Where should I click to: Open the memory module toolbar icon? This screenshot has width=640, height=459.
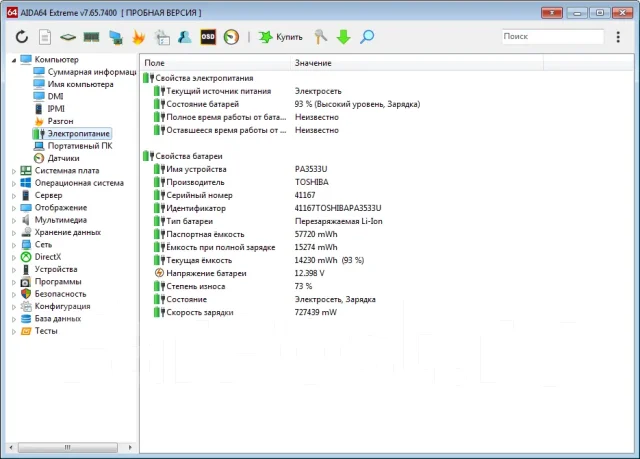[91, 38]
